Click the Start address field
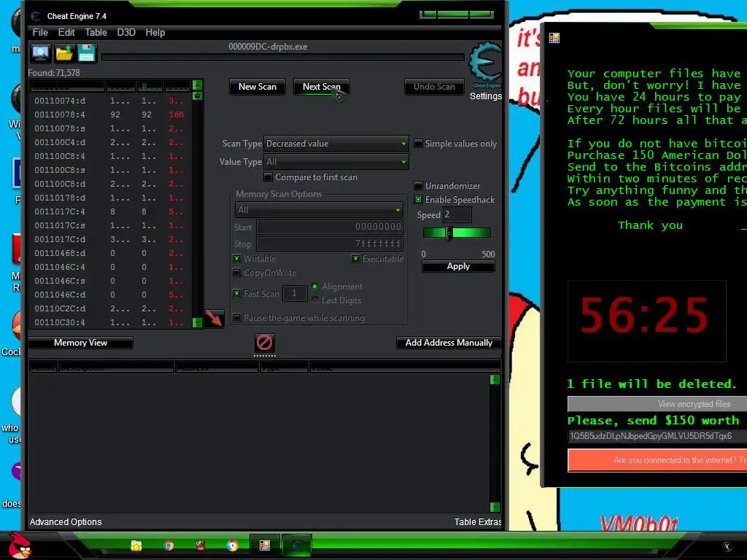The width and height of the screenshot is (747, 560). (x=330, y=227)
